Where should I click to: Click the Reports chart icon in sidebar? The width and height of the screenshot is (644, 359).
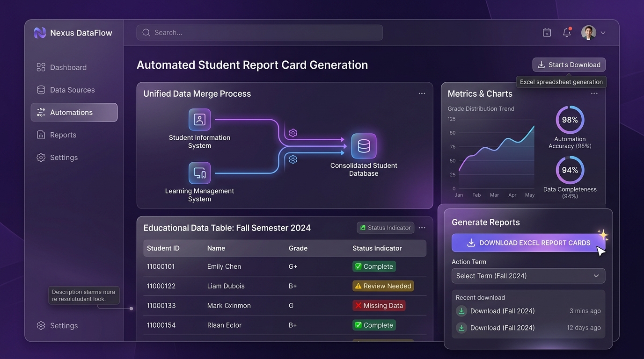[41, 135]
